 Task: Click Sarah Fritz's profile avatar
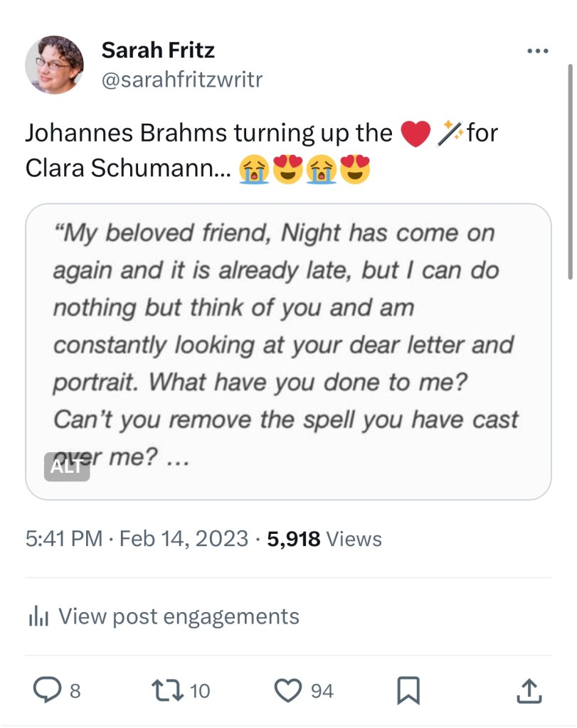point(55,65)
